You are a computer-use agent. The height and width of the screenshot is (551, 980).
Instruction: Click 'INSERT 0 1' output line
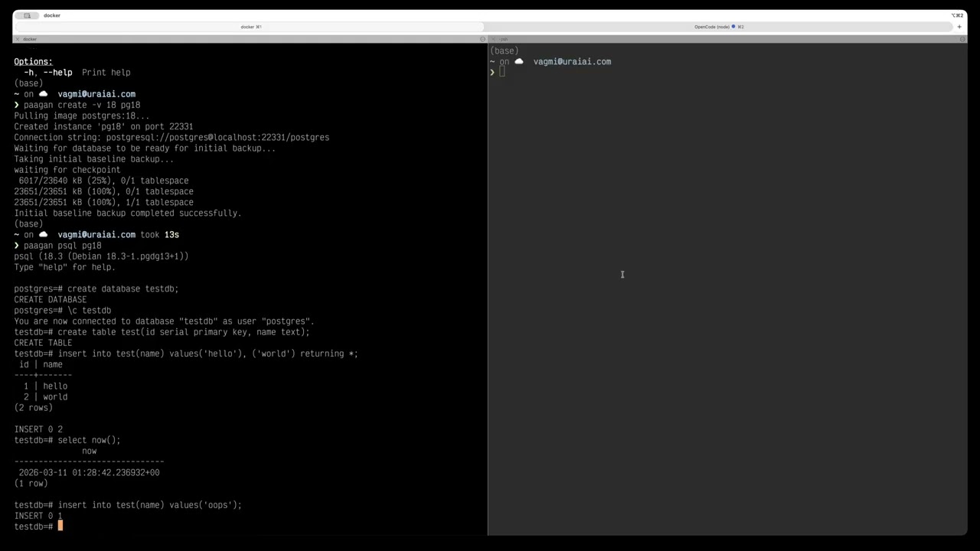pyautogui.click(x=38, y=516)
